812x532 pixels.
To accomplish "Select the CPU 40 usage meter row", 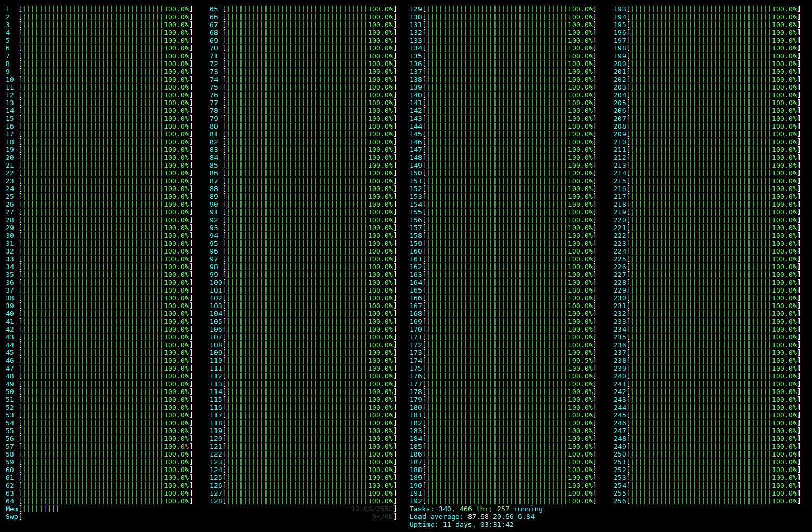I will click(99, 314).
